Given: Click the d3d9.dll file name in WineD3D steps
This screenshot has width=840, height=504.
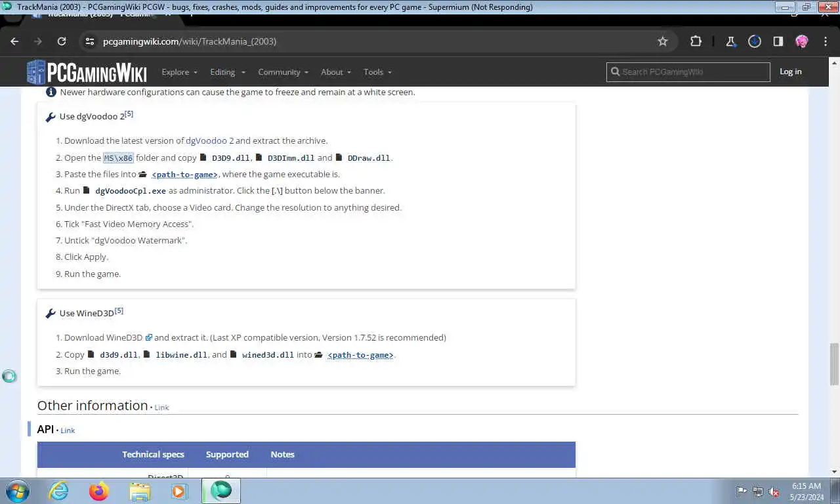Looking at the screenshot, I should (119, 355).
